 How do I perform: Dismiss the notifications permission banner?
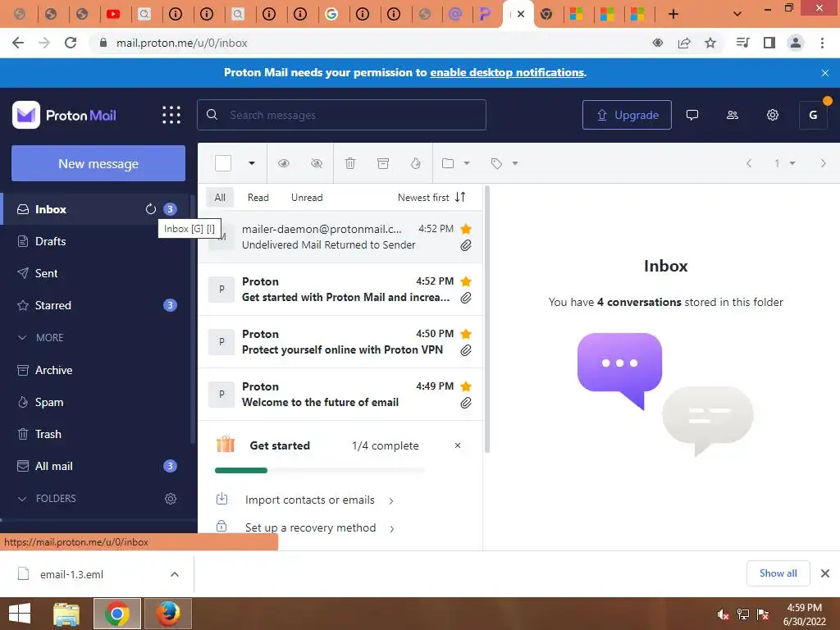[x=825, y=73]
